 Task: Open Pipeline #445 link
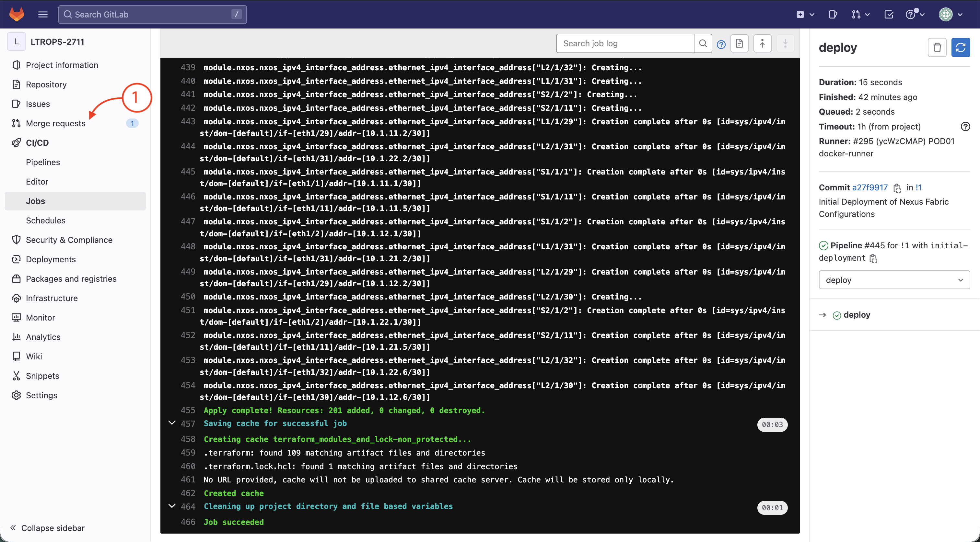875,245
